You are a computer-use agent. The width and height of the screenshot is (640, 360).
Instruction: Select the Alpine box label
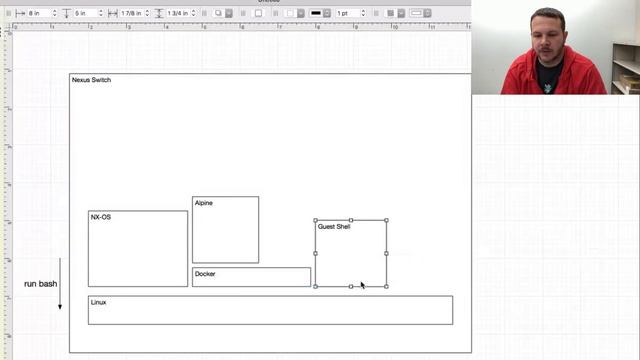[x=204, y=203]
